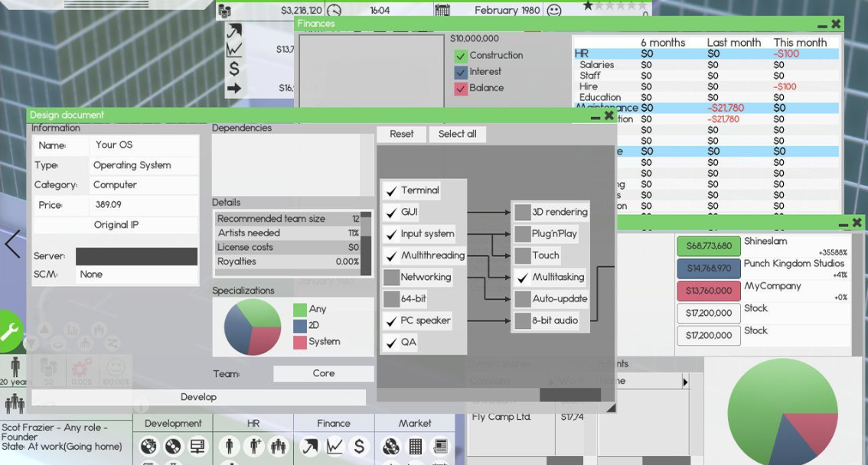Click the stacked discs icon under Market
This screenshot has width=868, height=465.
coord(391,446)
